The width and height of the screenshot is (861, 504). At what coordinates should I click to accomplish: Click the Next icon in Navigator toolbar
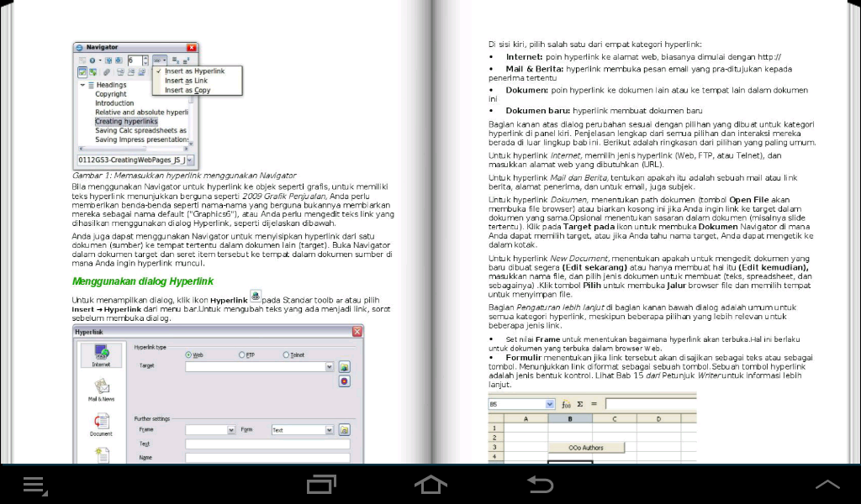(x=119, y=60)
